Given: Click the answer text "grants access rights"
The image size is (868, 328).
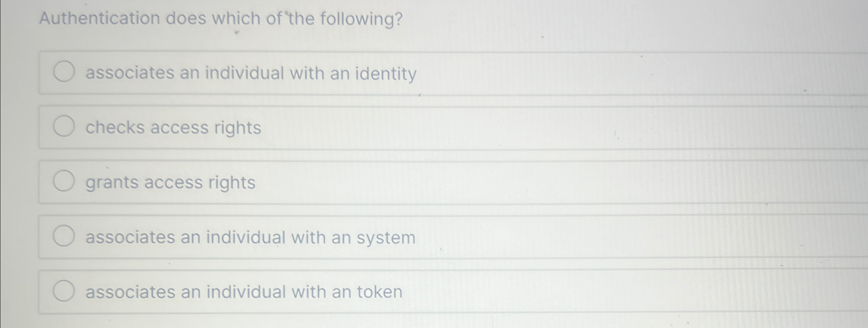Looking at the screenshot, I should [x=170, y=182].
